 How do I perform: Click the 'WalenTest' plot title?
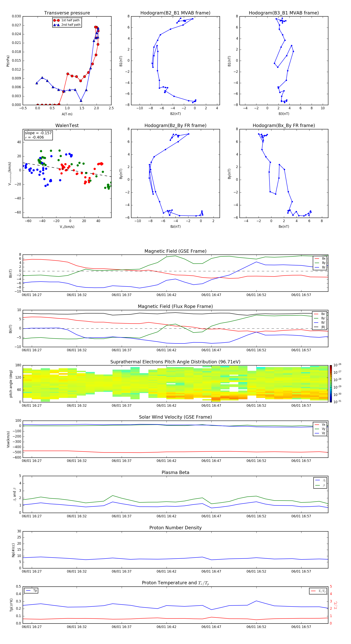coord(67,125)
